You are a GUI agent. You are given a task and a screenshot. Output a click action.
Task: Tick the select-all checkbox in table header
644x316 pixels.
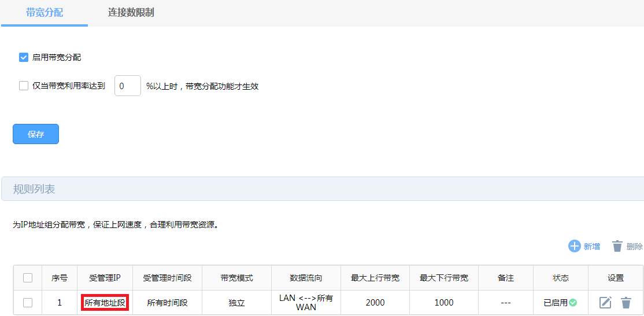(28, 278)
